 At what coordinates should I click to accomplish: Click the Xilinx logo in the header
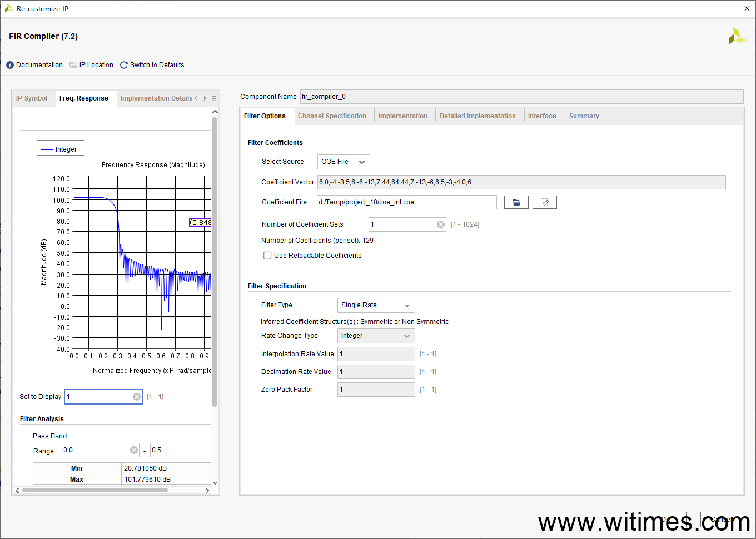click(x=737, y=36)
